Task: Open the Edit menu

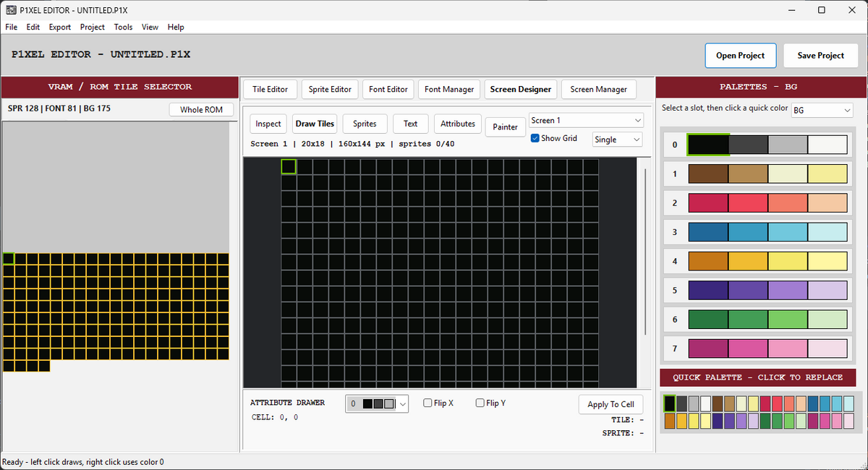Action: pyautogui.click(x=33, y=27)
